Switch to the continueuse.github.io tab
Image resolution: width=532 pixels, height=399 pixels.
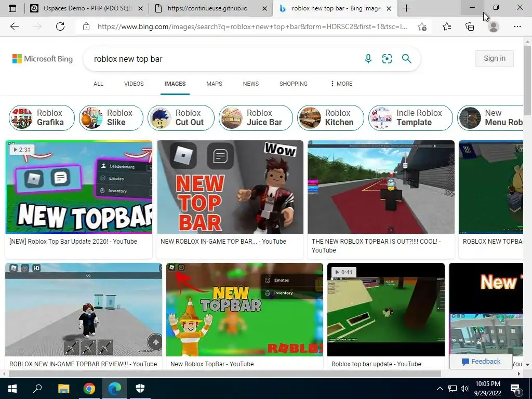tap(210, 8)
